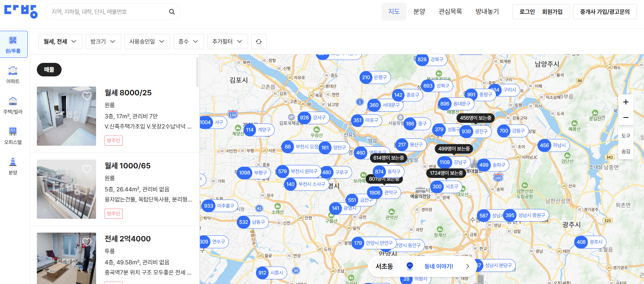Open the 912 시흥시 cluster marker

[271, 273]
